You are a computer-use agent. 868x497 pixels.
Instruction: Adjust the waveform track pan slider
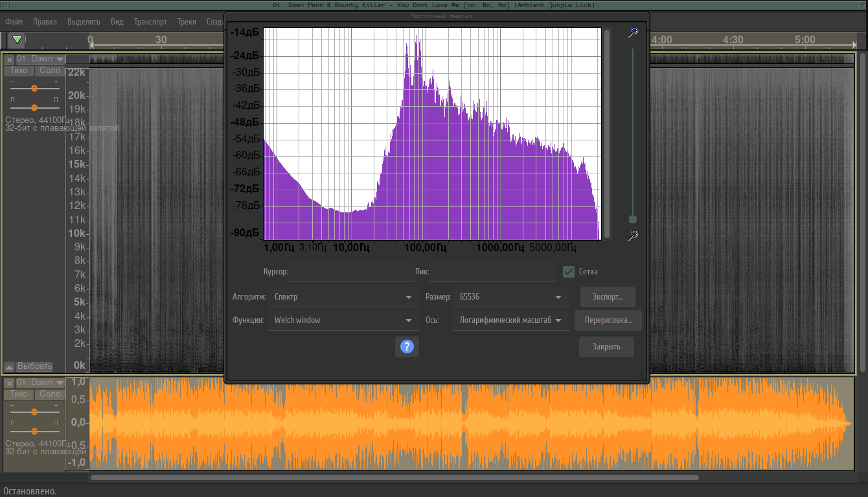click(x=34, y=431)
